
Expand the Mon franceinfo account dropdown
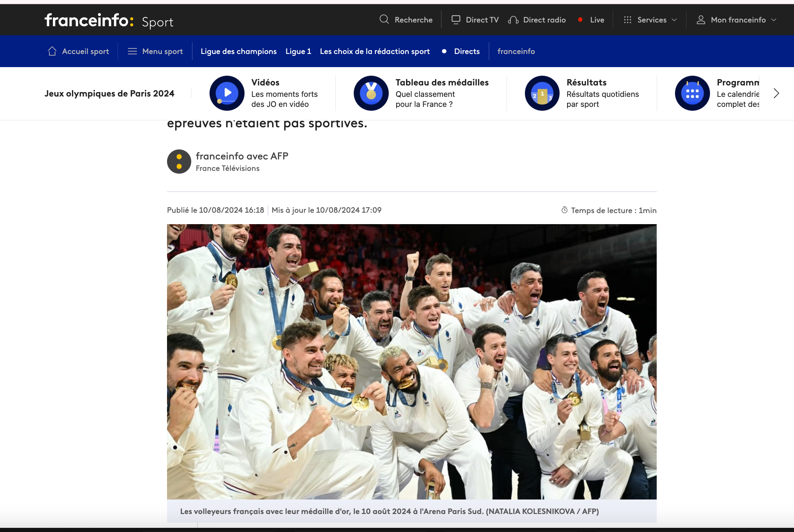pyautogui.click(x=774, y=20)
